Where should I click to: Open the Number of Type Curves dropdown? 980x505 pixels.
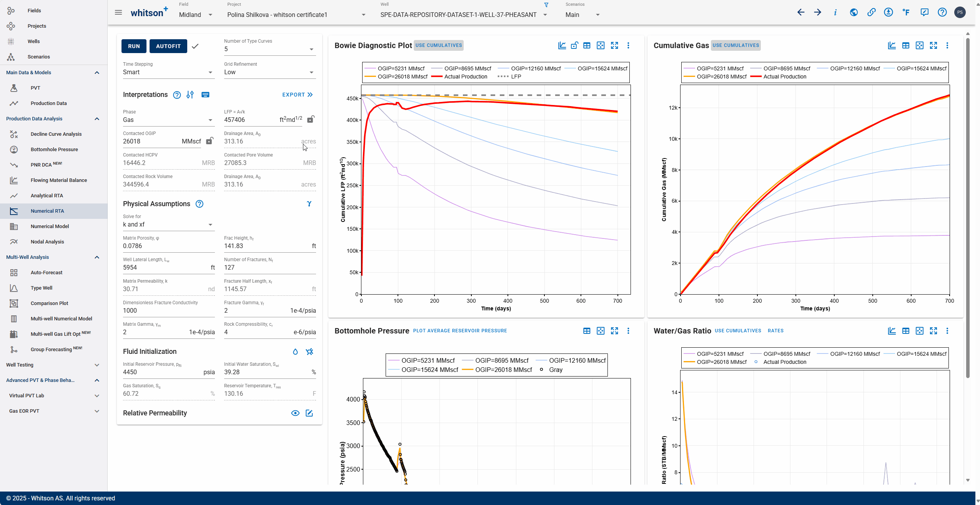click(x=270, y=49)
